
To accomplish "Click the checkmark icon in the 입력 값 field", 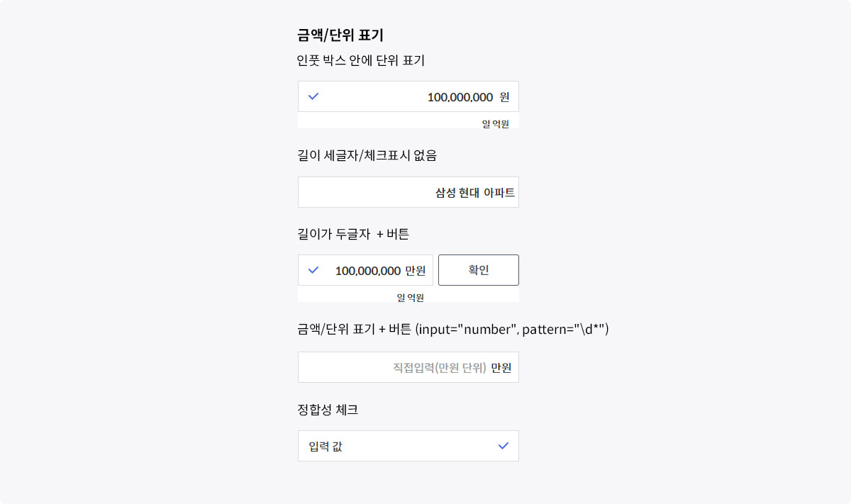I will click(504, 446).
